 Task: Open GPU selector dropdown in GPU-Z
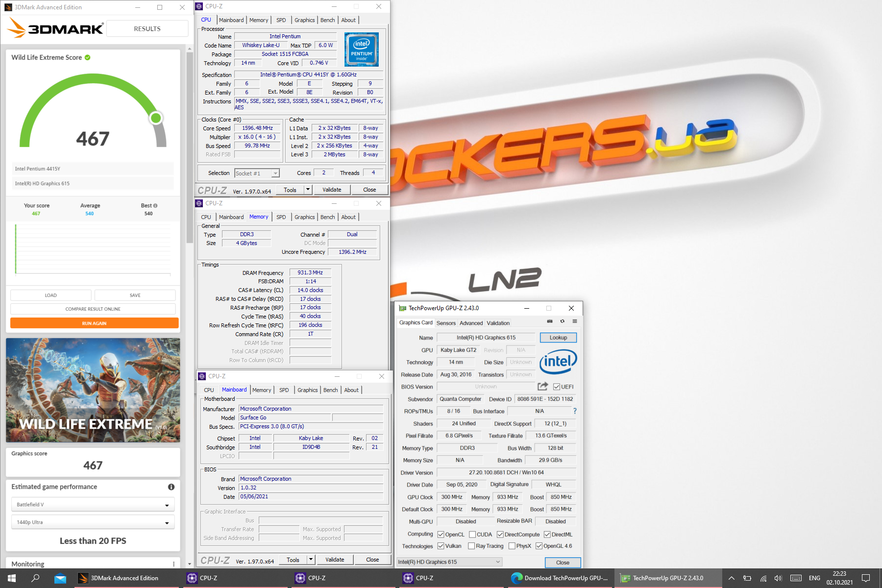point(449,562)
